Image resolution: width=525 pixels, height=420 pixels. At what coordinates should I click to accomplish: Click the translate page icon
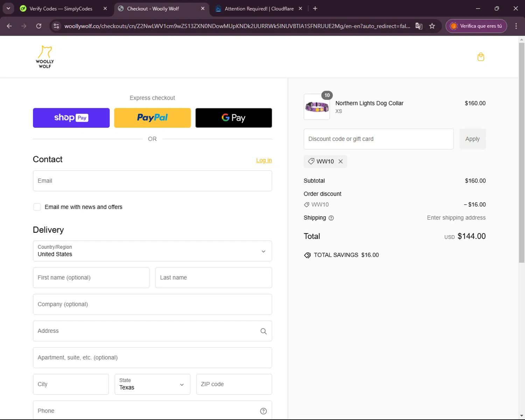coord(419,26)
